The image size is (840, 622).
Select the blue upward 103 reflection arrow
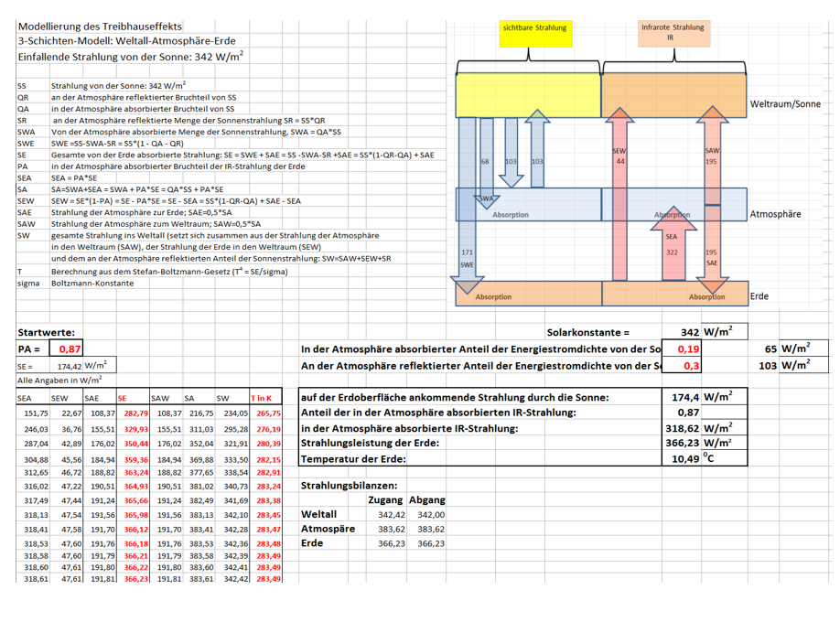click(537, 148)
